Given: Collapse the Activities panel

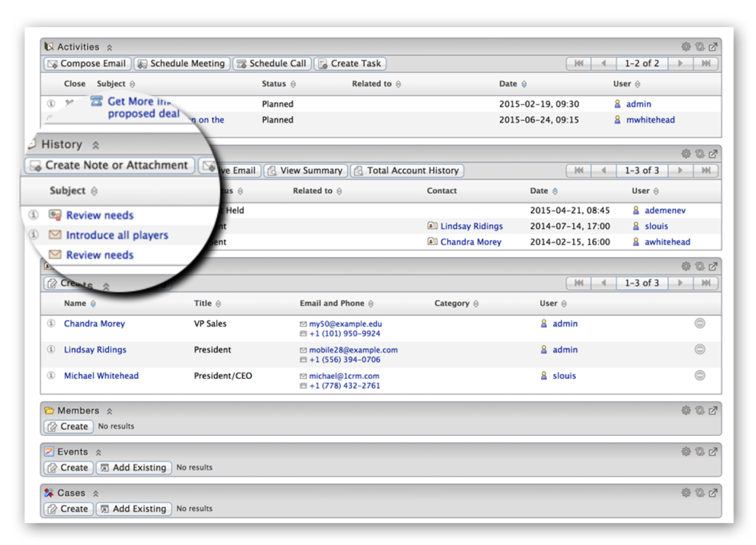Looking at the screenshot, I should click(x=110, y=47).
